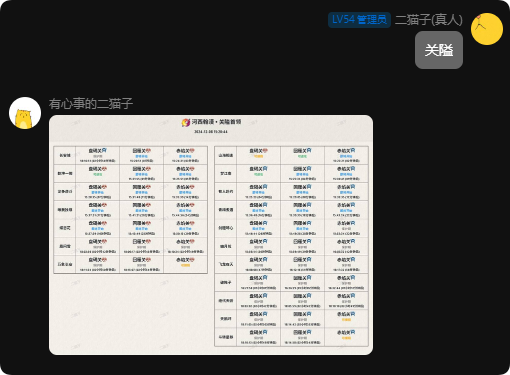510x375 pixels.
Task: Click the bottom row header cell of right table
Action: click(x=226, y=337)
